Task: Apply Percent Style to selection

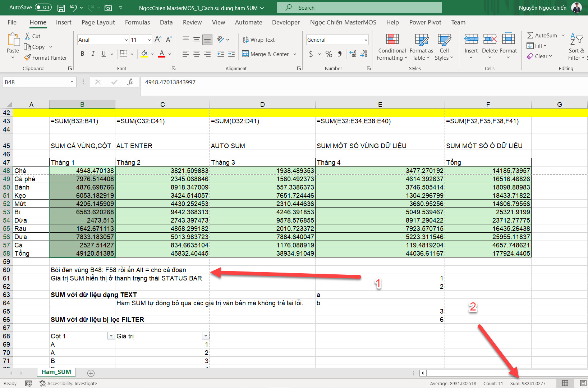Action: coord(328,54)
